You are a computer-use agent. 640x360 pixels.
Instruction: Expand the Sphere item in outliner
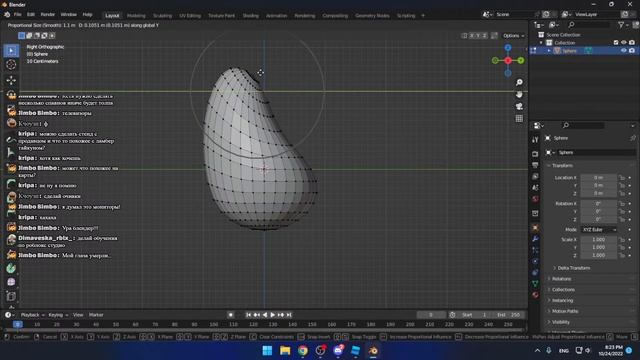(x=549, y=51)
